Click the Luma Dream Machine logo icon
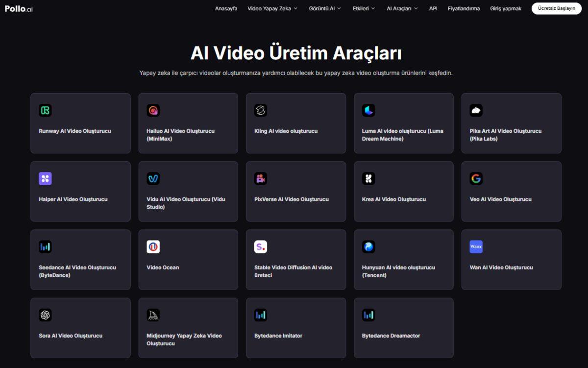Image resolution: width=588 pixels, height=368 pixels. click(x=368, y=110)
